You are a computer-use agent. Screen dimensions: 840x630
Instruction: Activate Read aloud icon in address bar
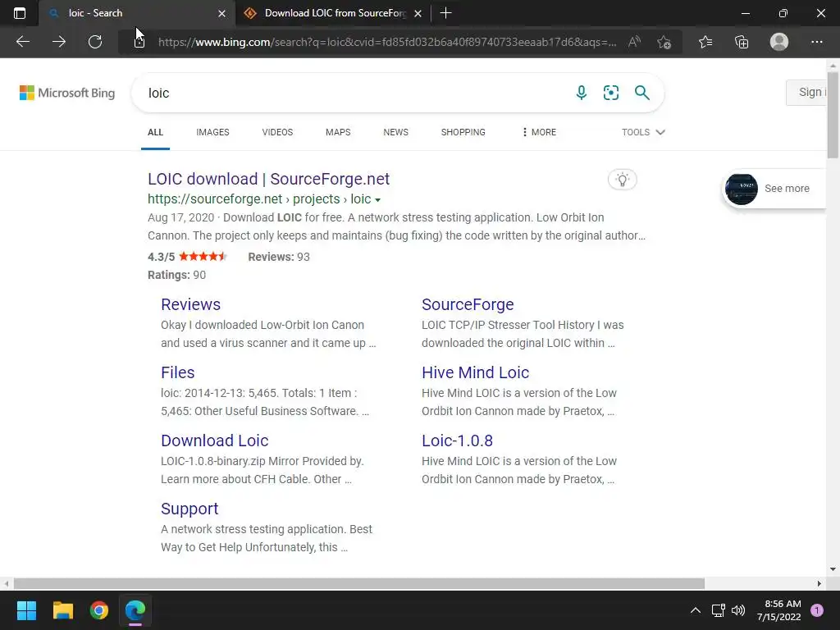click(x=634, y=42)
